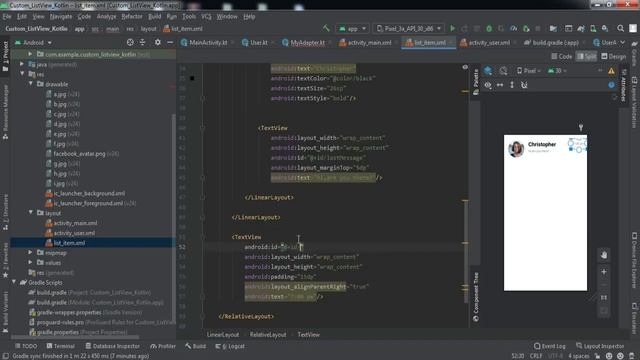Hide the Project tool window
This screenshot has height=360, width=640.
170,42
